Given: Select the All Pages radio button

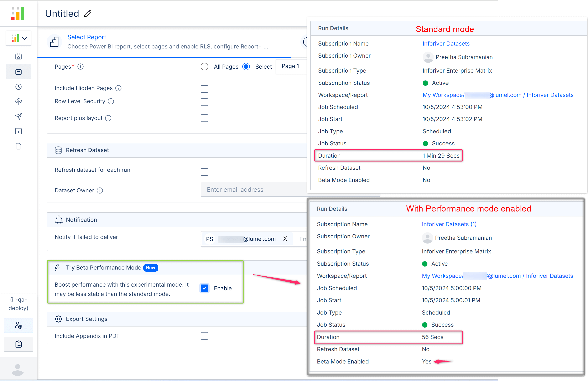Looking at the screenshot, I should (205, 66).
